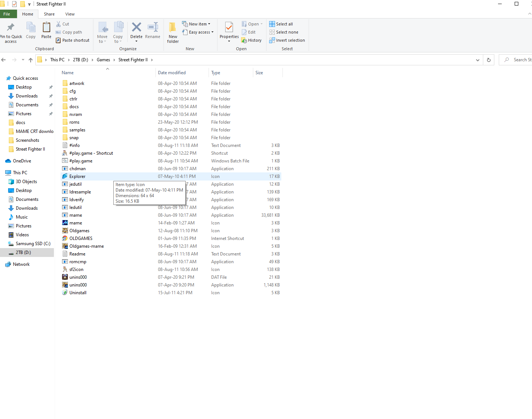This screenshot has width=532, height=419.
Task: Switch to the View ribbon tab
Action: [70, 14]
